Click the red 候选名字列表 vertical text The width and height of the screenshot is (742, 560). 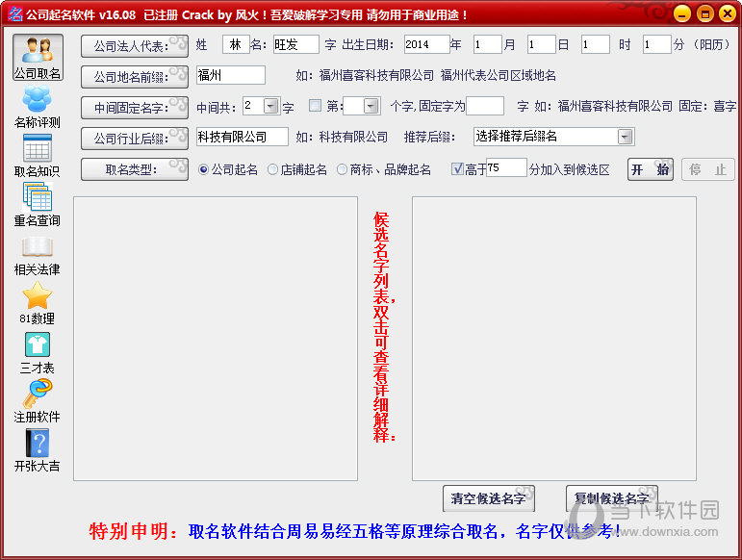tap(382, 327)
